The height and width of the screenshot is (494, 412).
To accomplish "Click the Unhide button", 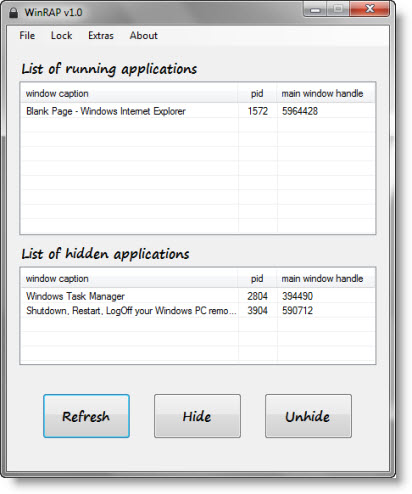I will (308, 416).
